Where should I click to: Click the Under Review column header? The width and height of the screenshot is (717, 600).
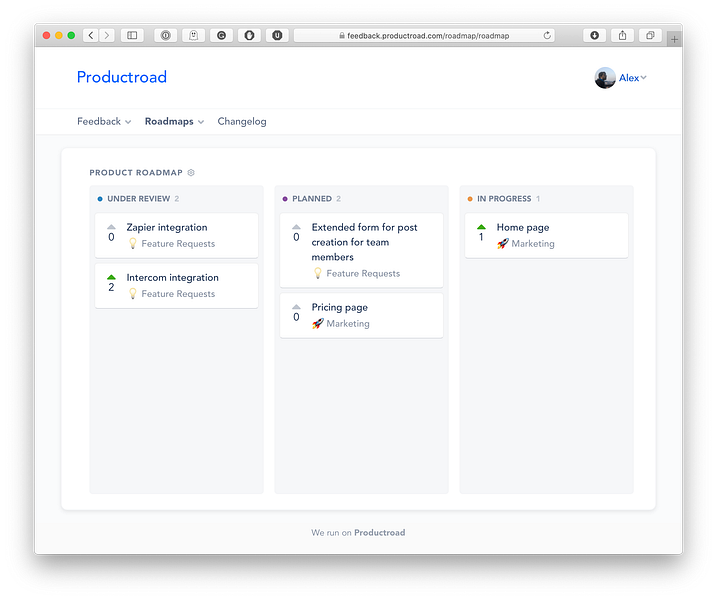click(x=139, y=198)
